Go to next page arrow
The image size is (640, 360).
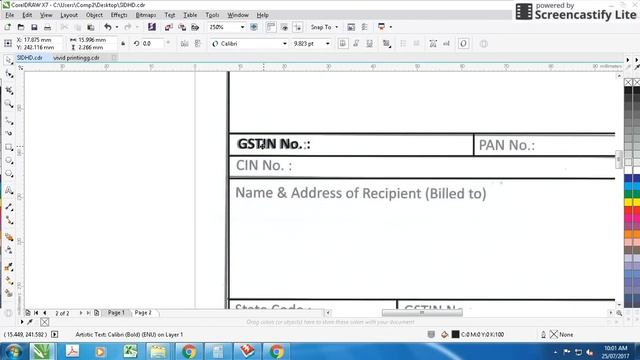coord(81,313)
